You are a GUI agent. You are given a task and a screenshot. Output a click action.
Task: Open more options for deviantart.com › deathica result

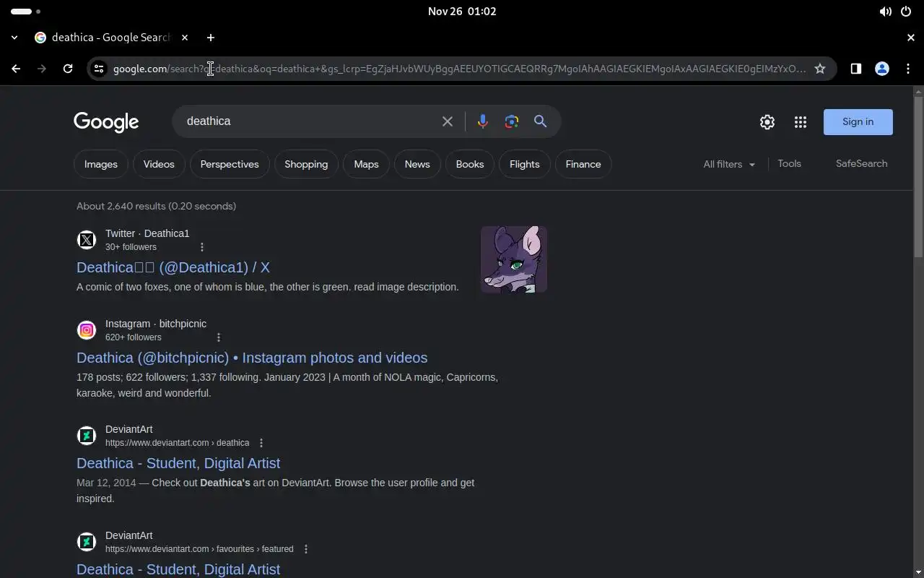click(x=261, y=443)
